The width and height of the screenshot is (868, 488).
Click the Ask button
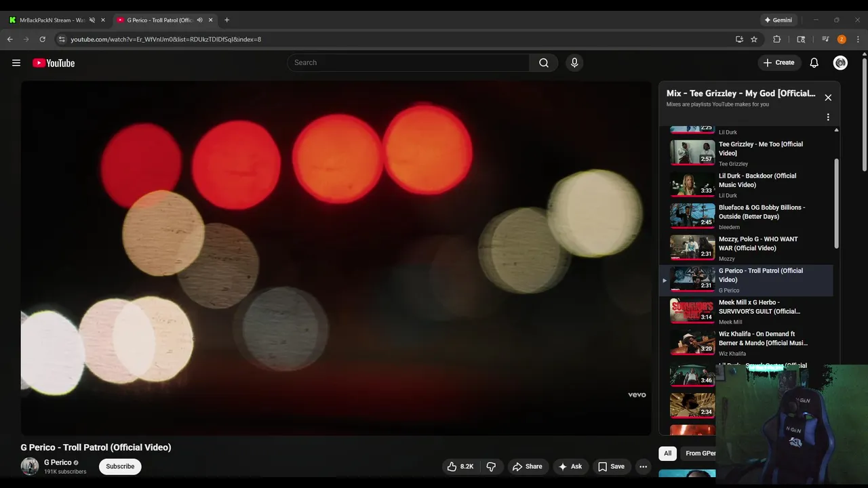click(570, 466)
